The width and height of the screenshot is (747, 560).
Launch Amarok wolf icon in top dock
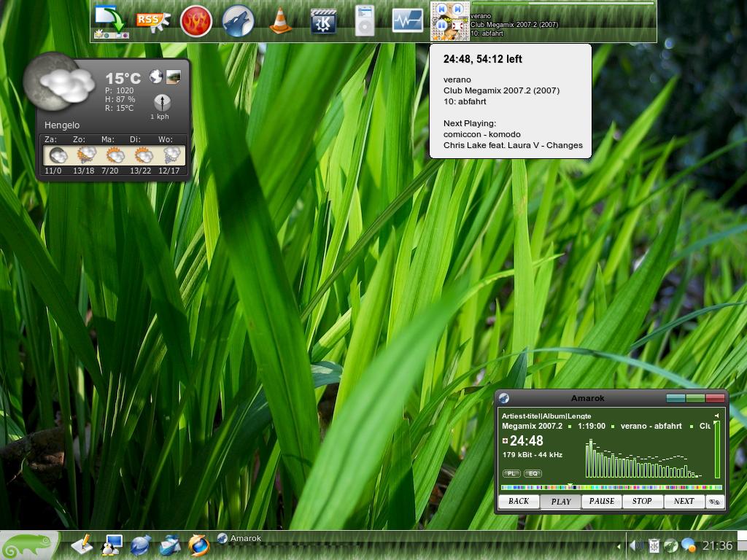[238, 21]
